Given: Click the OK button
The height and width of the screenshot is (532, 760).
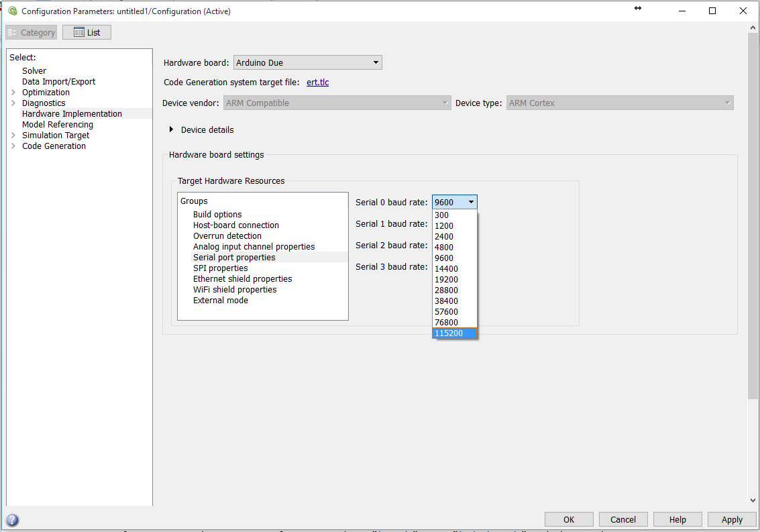Looking at the screenshot, I should click(x=569, y=519).
